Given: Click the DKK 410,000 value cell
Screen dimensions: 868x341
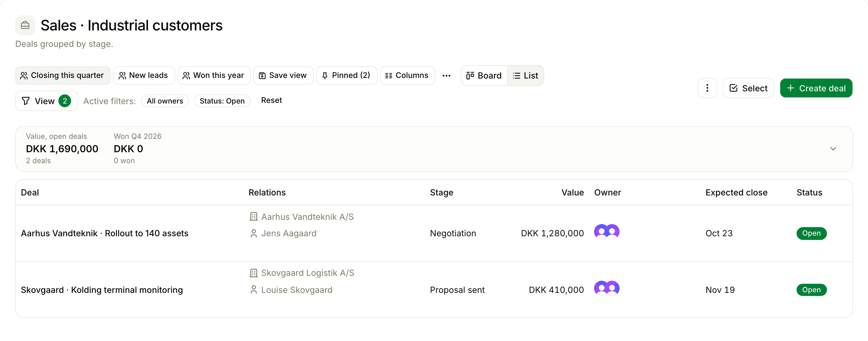Looking at the screenshot, I should (x=556, y=290).
